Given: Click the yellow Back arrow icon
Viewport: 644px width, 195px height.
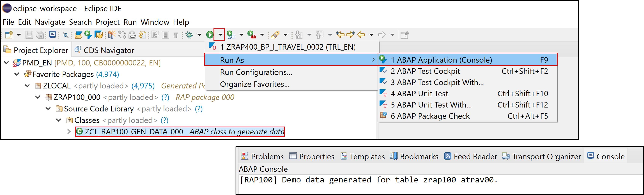Looking at the screenshot, I should [x=361, y=35].
